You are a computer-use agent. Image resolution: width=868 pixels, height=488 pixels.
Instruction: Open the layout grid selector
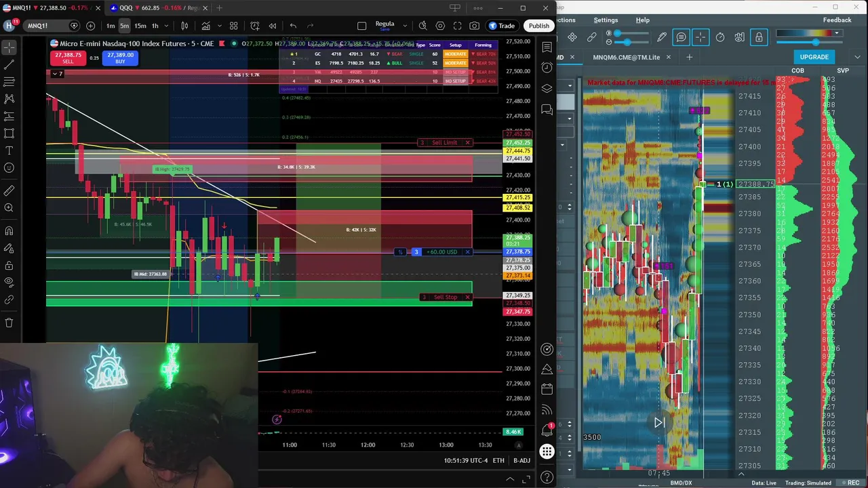[x=233, y=26]
